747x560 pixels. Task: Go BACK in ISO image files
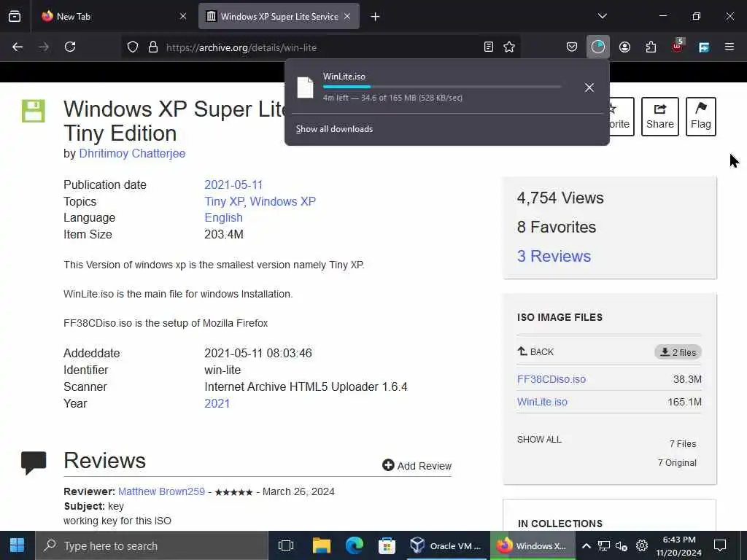[x=535, y=352]
